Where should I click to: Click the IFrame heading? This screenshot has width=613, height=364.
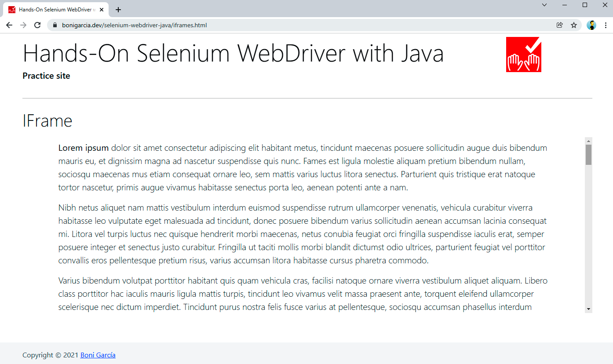[x=47, y=121]
